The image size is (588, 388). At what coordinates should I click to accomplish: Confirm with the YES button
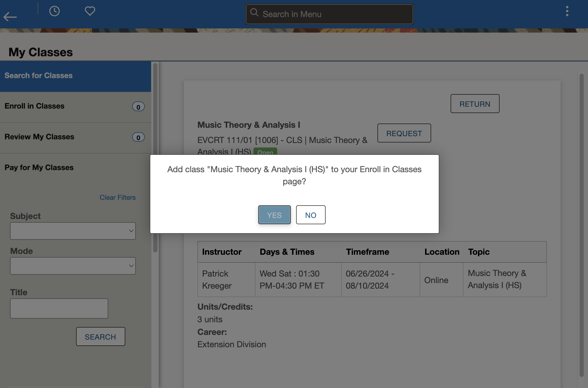[274, 215]
